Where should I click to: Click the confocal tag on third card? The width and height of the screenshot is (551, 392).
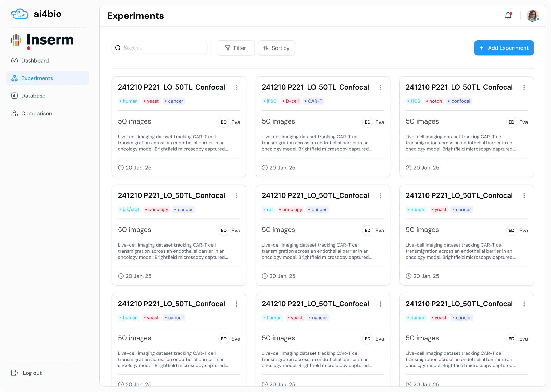459,101
